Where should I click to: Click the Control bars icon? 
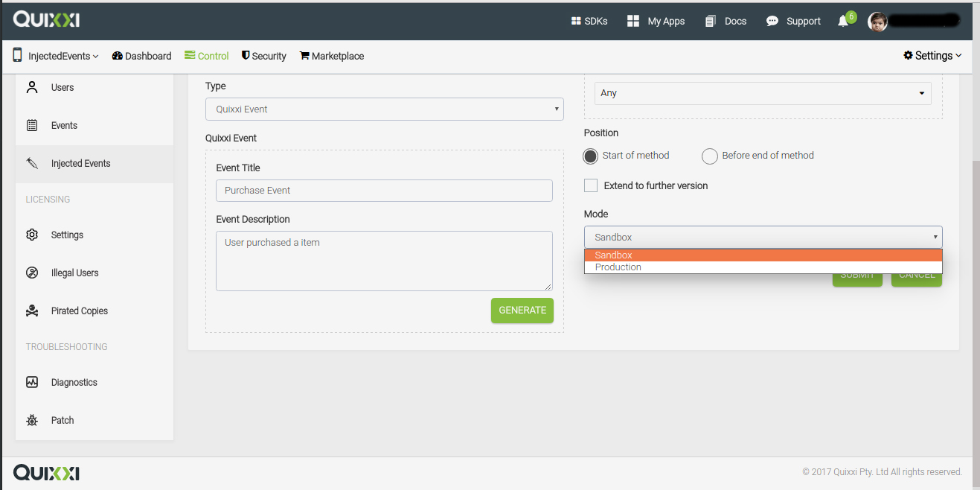pos(190,55)
